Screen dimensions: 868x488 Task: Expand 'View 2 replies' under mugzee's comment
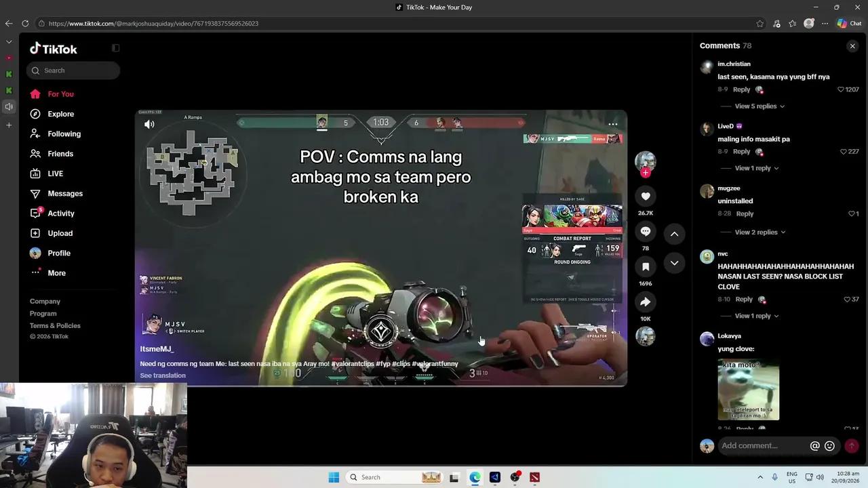(x=759, y=232)
